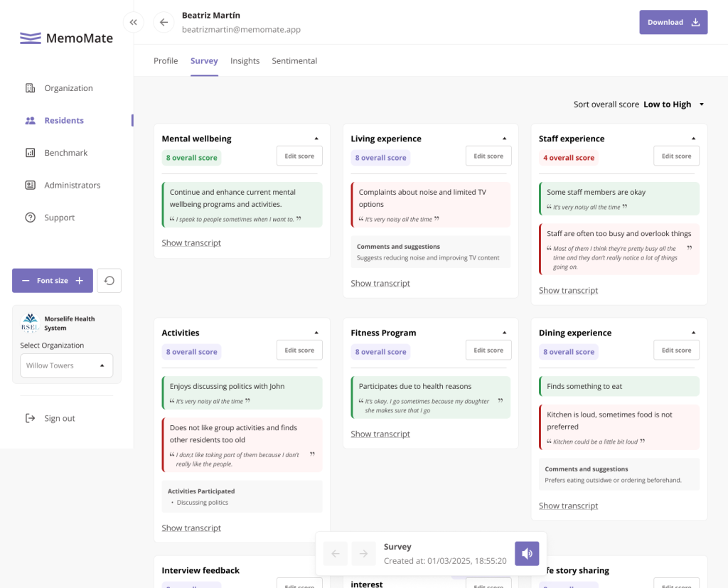Reset font size with the refresh icon
728x588 pixels.
(109, 281)
